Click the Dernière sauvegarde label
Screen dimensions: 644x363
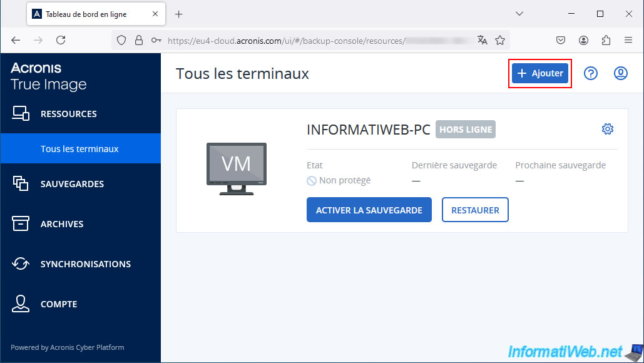(454, 165)
